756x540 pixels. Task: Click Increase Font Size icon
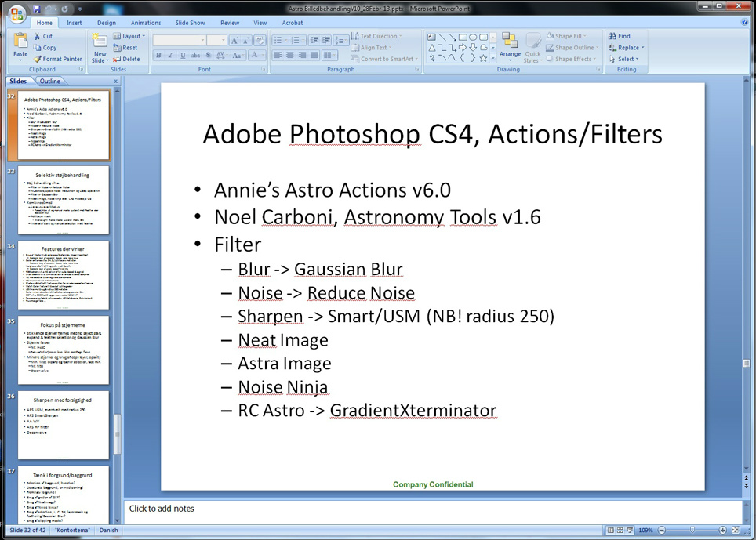pos(234,41)
